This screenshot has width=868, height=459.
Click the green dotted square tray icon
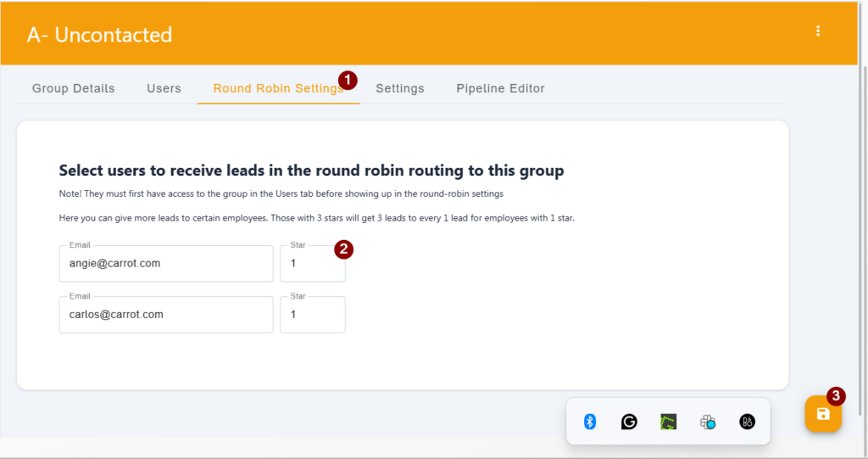click(668, 422)
